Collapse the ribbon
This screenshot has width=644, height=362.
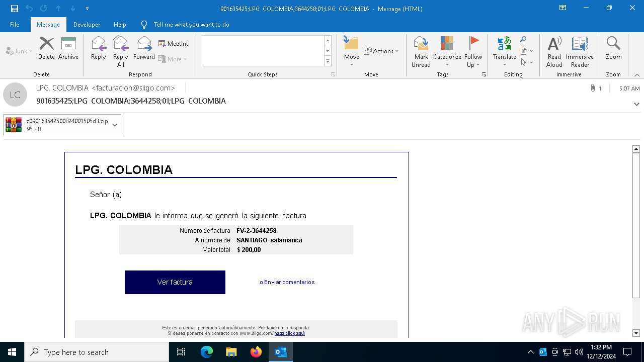click(x=637, y=75)
